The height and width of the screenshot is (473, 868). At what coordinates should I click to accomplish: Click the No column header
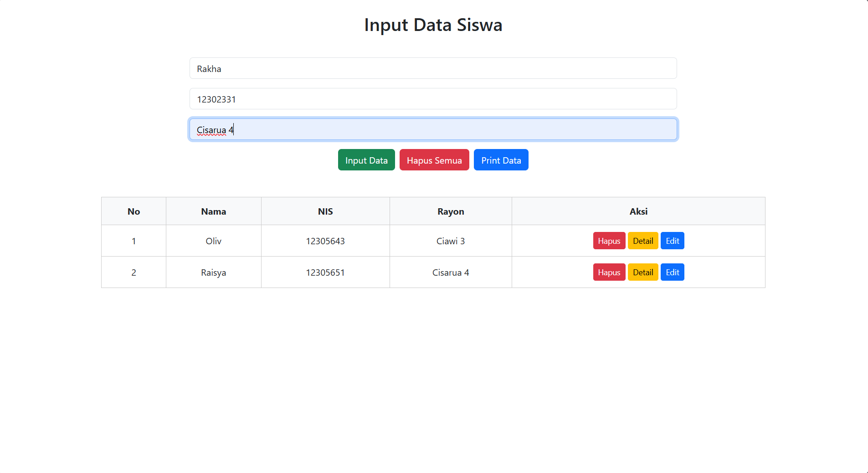tap(134, 211)
